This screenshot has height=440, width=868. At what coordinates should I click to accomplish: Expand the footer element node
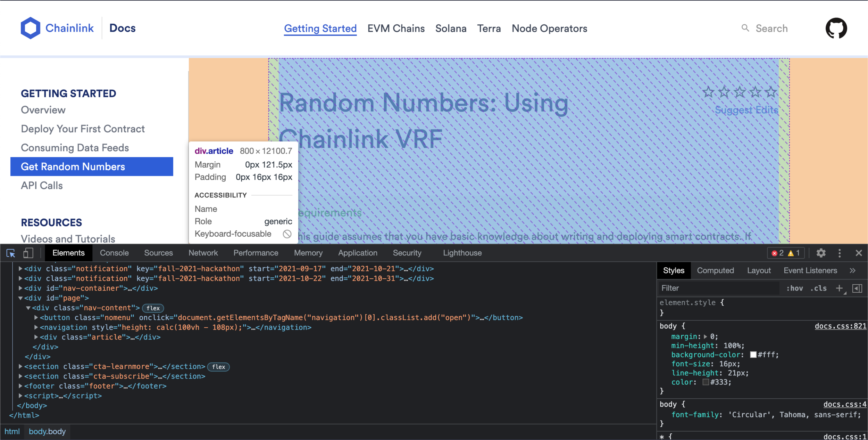20,386
